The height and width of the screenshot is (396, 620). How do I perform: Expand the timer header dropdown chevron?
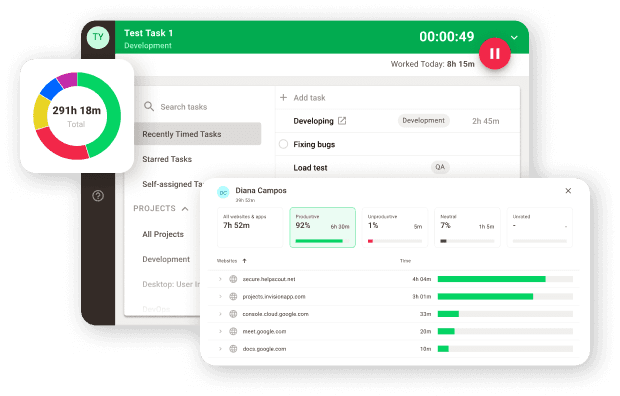click(514, 38)
